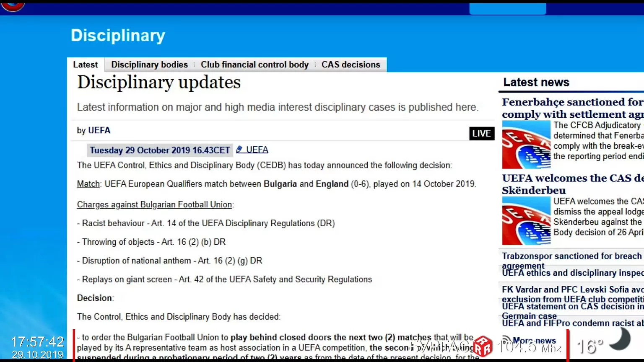Open the Latest tab
Screen dimensions: 644x362
point(86,65)
